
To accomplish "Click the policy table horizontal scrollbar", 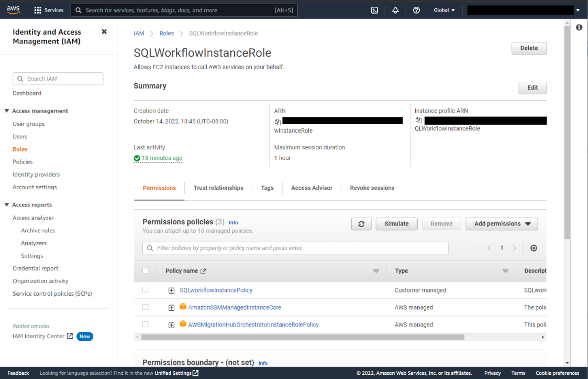I will coord(303,337).
